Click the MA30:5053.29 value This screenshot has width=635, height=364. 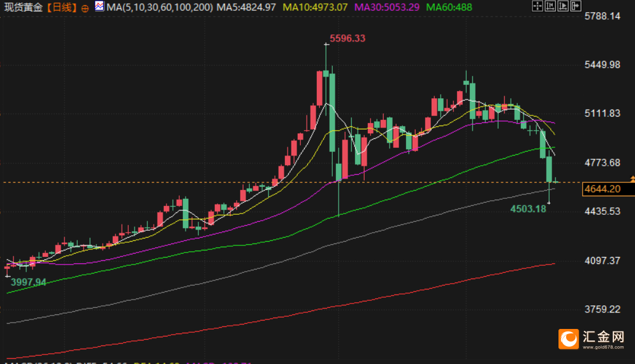click(x=387, y=7)
